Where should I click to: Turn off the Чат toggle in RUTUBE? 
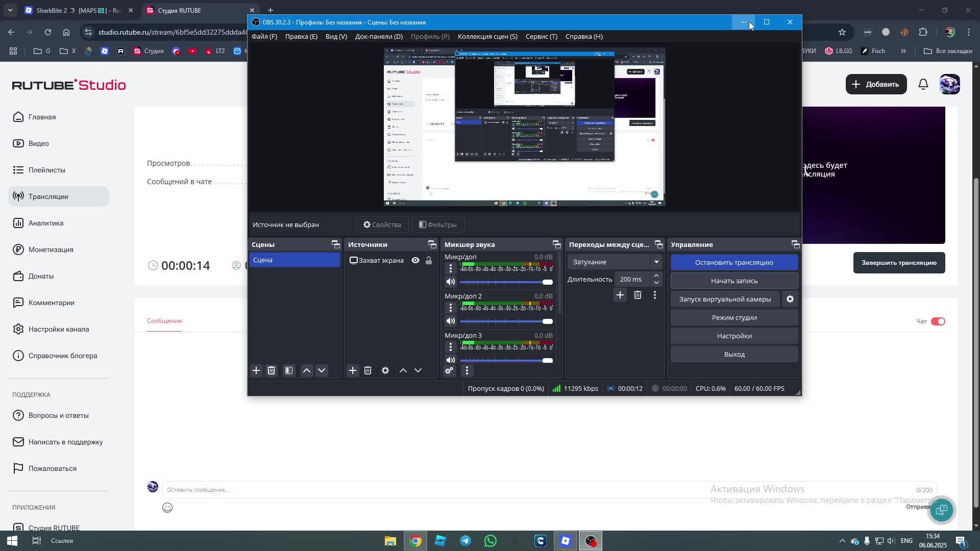(938, 321)
